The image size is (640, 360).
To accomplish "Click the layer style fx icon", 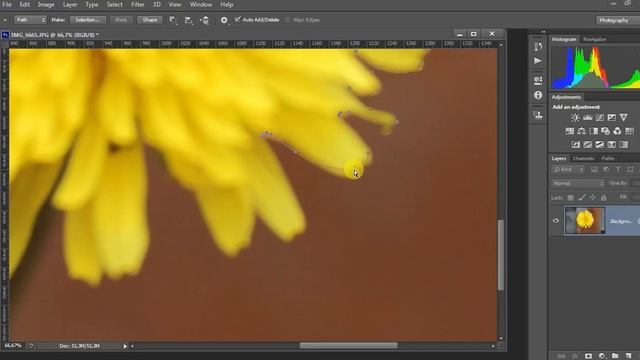I will [x=575, y=356].
